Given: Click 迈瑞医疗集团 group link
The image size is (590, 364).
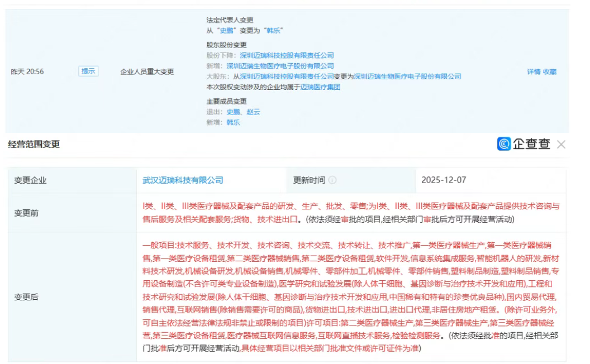Looking at the screenshot, I should point(320,87).
